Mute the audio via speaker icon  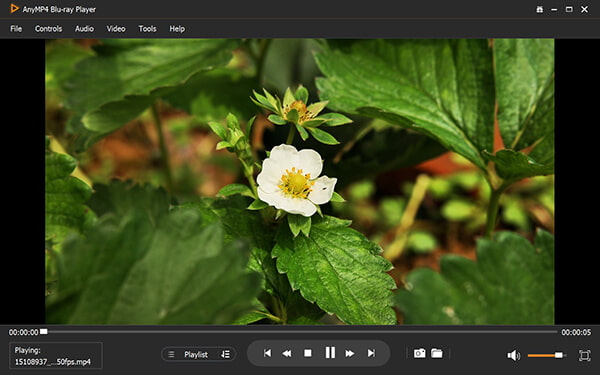514,355
